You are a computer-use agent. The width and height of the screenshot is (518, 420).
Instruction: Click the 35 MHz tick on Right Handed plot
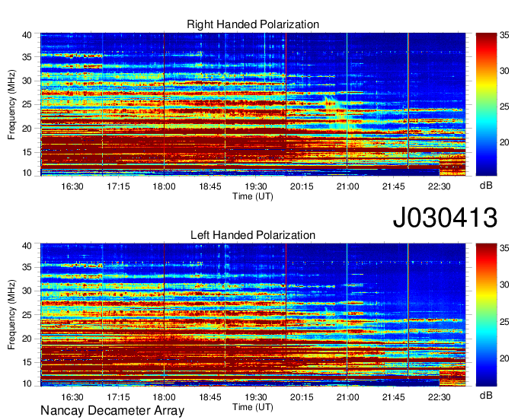(27, 57)
